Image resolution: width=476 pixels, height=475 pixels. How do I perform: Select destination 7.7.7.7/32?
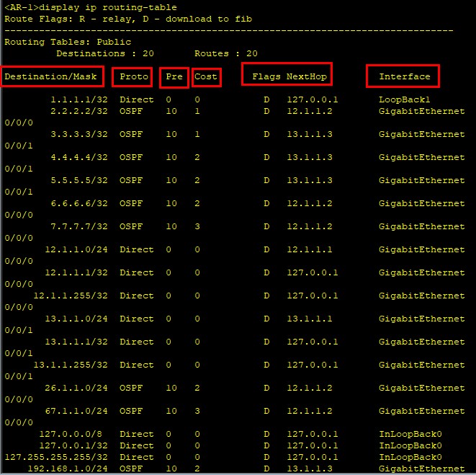tap(79, 227)
